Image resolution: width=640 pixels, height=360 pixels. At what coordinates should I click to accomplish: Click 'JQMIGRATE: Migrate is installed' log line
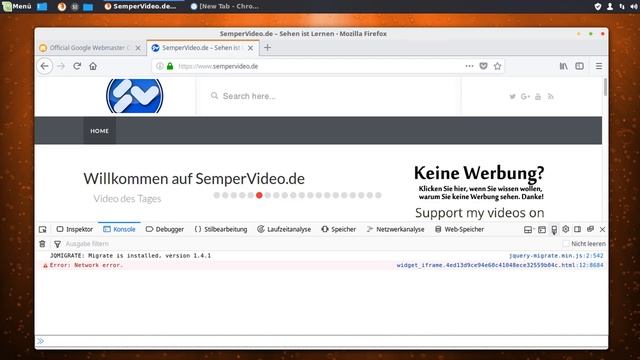(130, 256)
